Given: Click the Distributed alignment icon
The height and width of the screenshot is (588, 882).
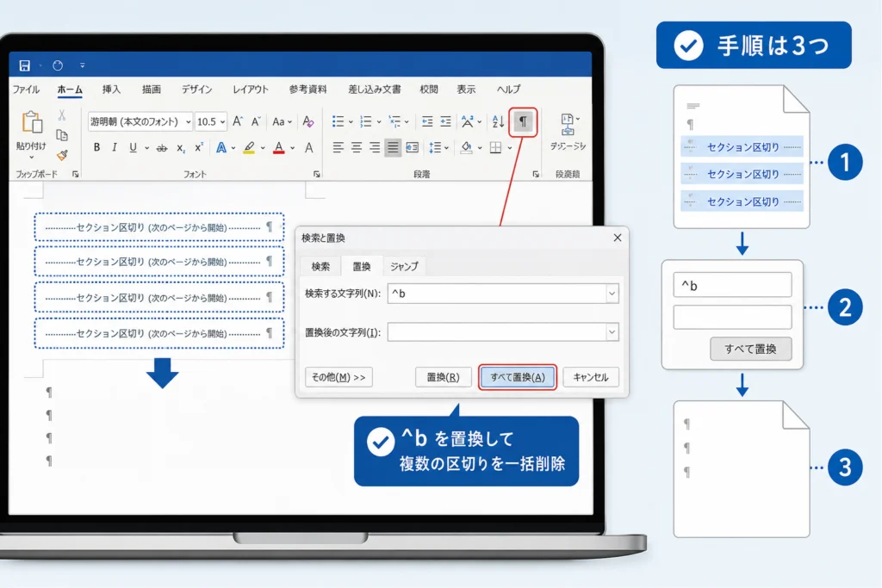Looking at the screenshot, I should pos(413,148).
